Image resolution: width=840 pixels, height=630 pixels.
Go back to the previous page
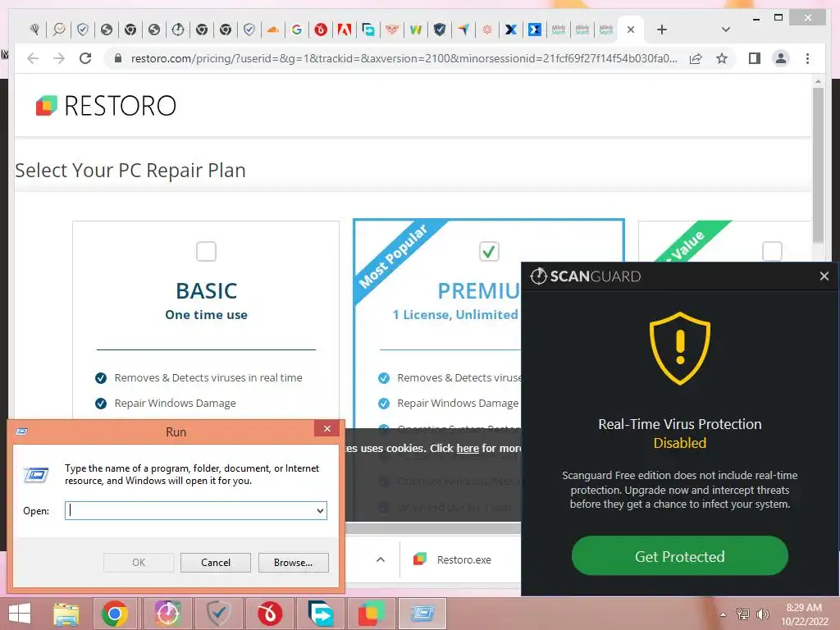pos(33,58)
